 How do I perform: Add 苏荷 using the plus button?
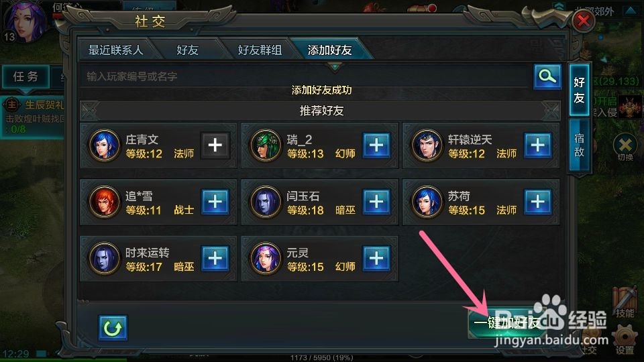click(537, 202)
